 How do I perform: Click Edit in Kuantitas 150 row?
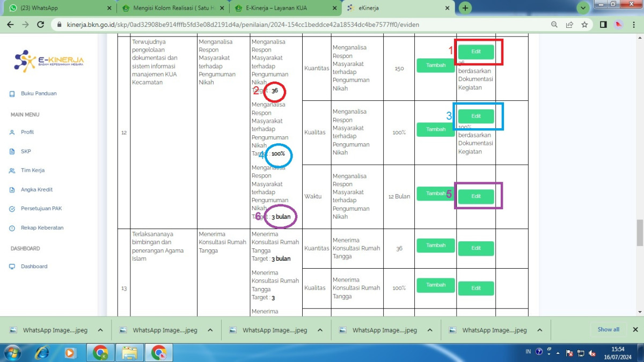pyautogui.click(x=476, y=52)
